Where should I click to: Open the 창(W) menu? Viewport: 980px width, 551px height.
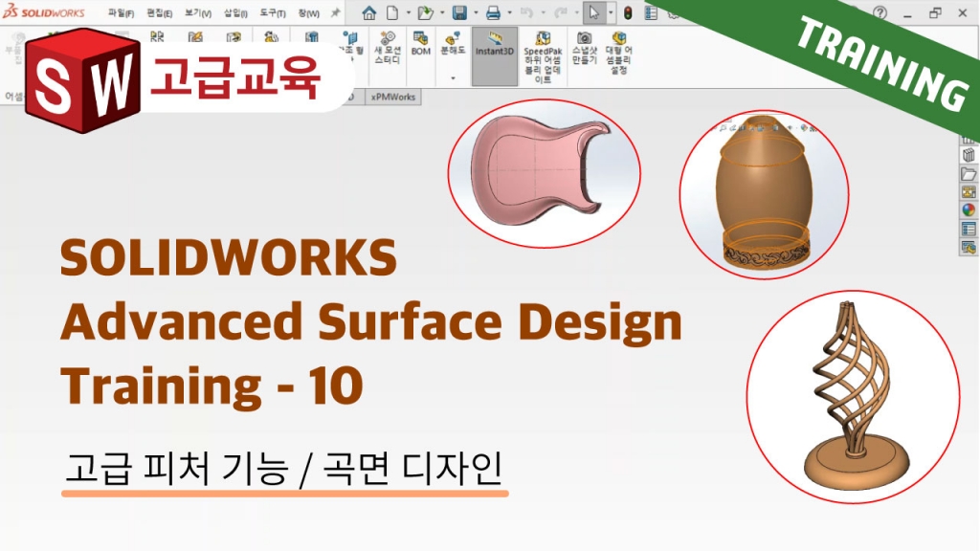(x=309, y=13)
